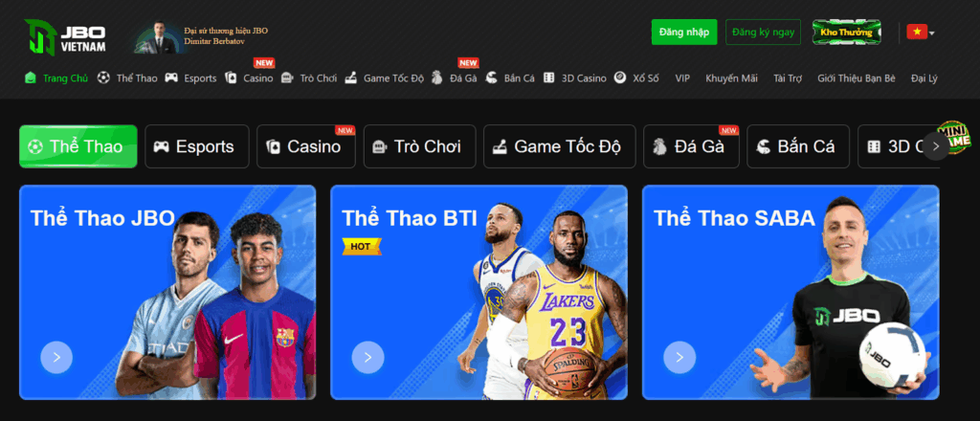Click the JBO Vietnam logo
980x421 pixels.
coord(65,37)
